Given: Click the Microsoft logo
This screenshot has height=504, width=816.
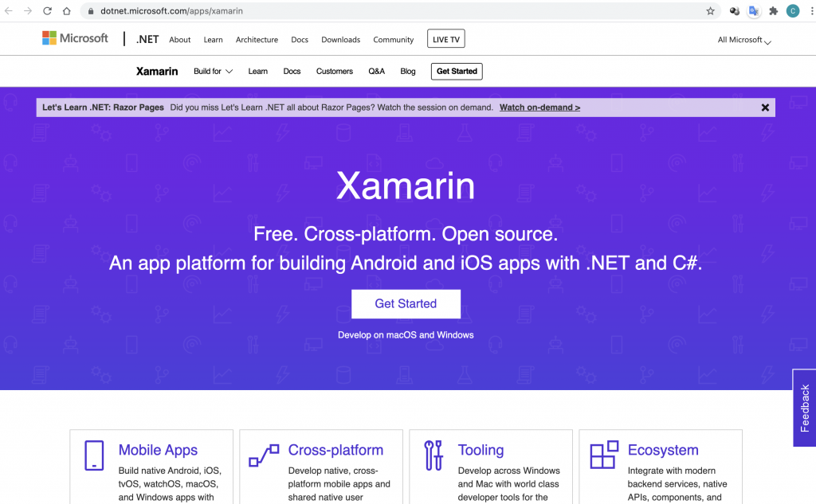Looking at the screenshot, I should (75, 38).
